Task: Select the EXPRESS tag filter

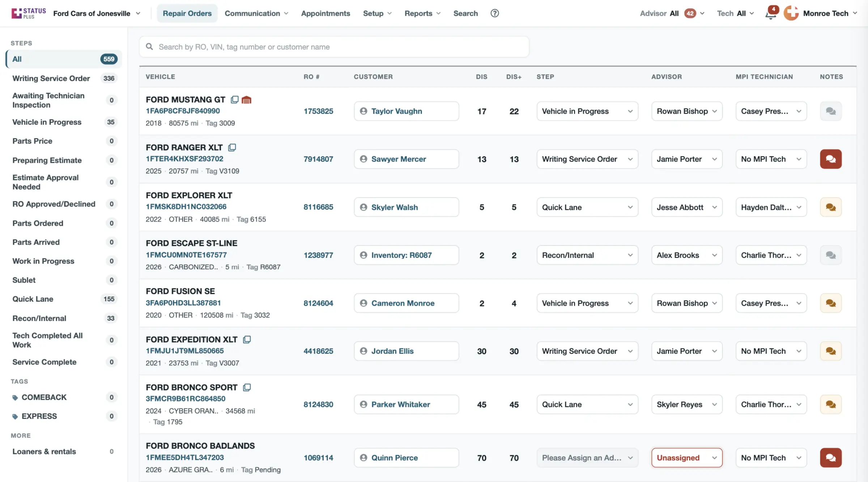Action: 64,416
